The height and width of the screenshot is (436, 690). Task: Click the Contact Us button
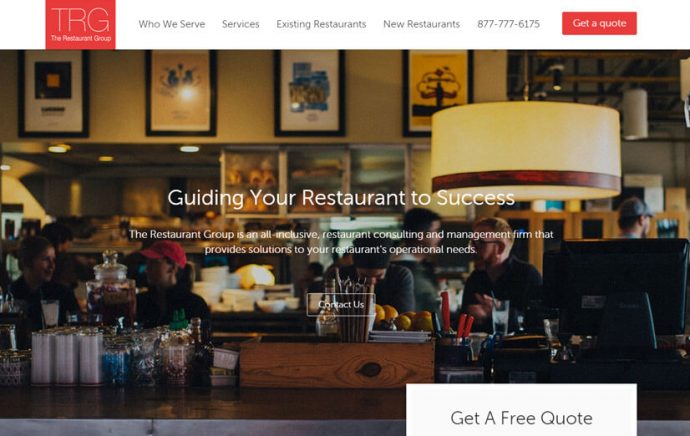point(341,304)
